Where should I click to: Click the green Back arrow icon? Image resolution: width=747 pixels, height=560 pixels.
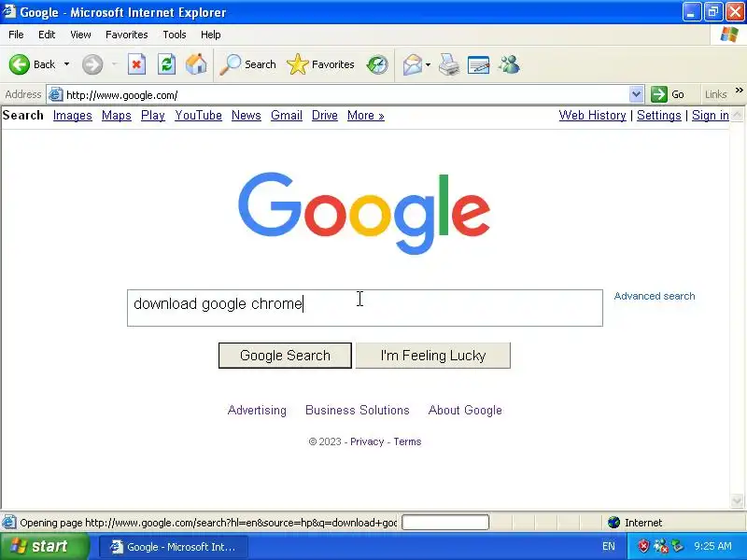tap(20, 64)
